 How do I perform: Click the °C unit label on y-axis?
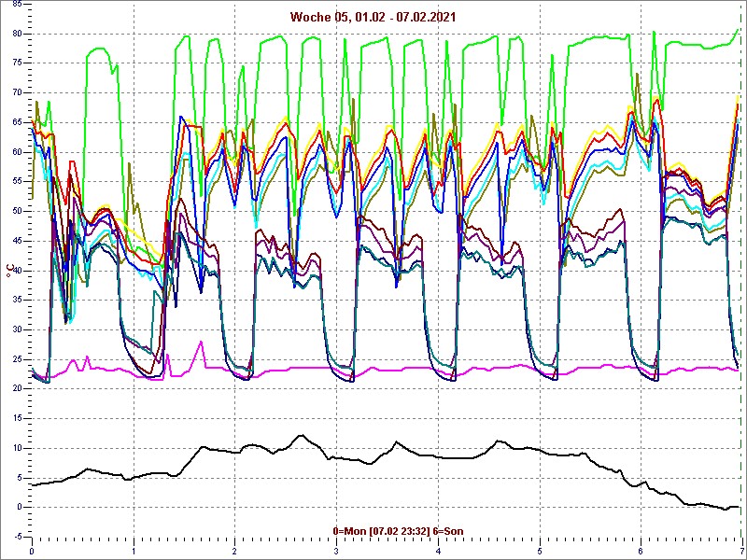coord(9,270)
